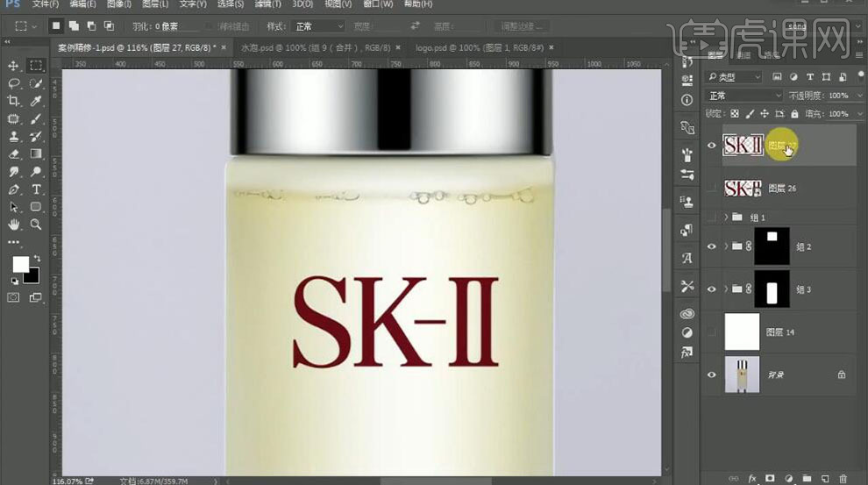The height and width of the screenshot is (485, 868).
Task: Expand group 组 3 chevron
Action: point(726,289)
